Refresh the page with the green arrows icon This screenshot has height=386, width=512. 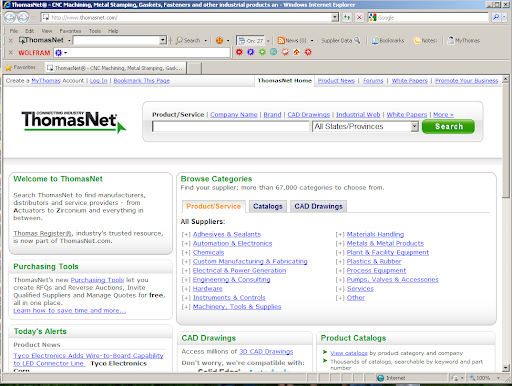click(x=347, y=17)
